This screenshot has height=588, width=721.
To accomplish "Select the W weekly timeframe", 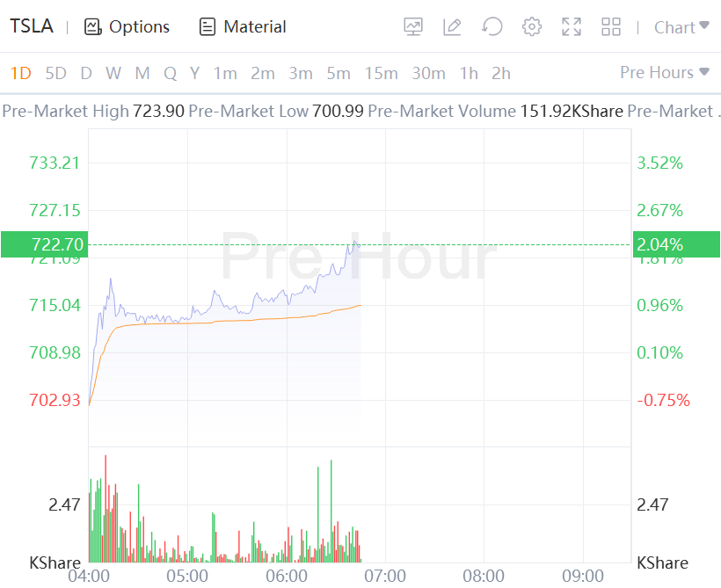I will 113,73.
